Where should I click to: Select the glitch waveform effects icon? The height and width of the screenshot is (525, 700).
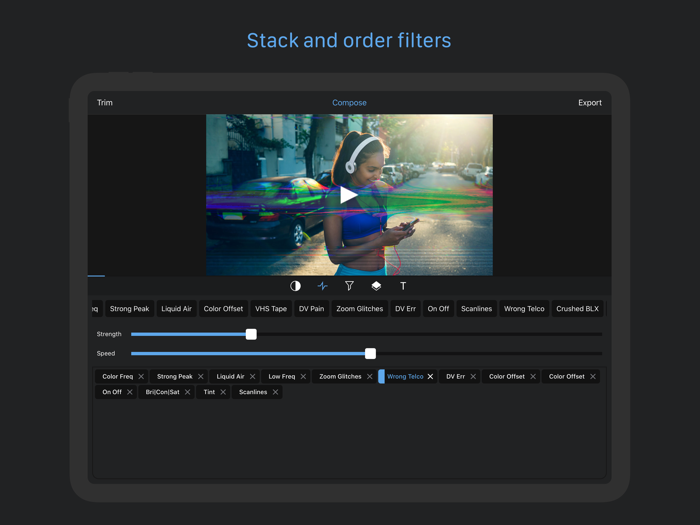322,286
